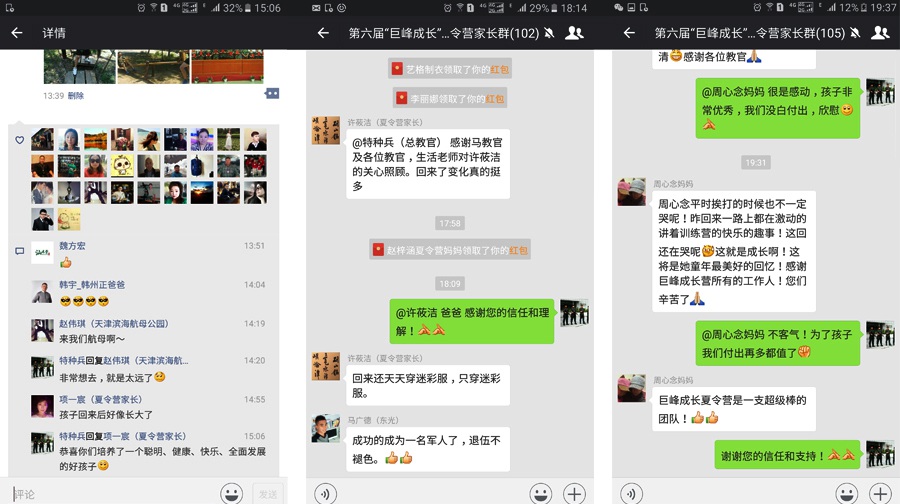Image resolution: width=900 pixels, height=504 pixels.
Task: Open 魏方宏's profile name
Action: pyautogui.click(x=72, y=246)
